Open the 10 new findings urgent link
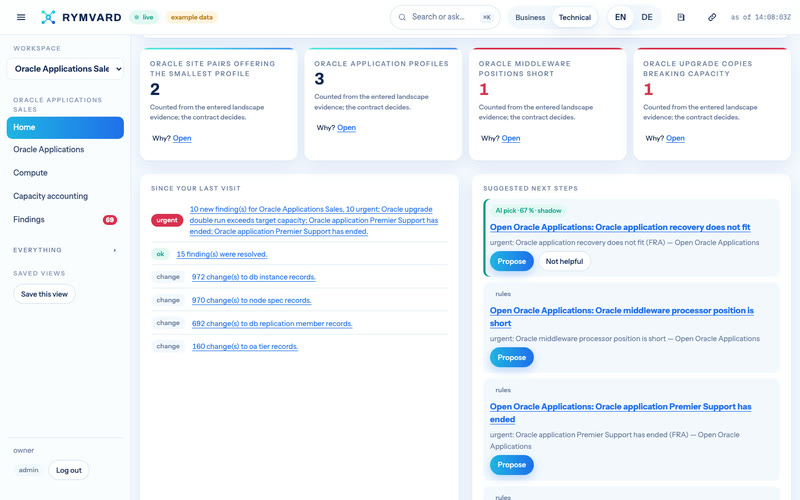The image size is (800, 500). [314, 220]
